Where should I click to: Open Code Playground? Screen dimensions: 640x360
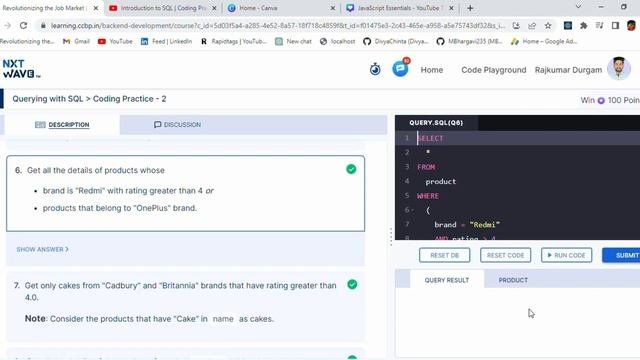(x=493, y=70)
